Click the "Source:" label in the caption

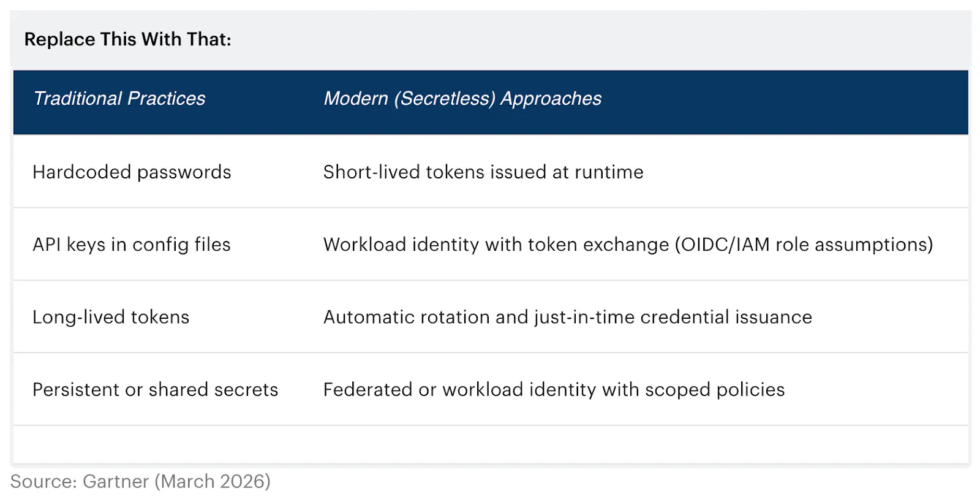pos(44,482)
